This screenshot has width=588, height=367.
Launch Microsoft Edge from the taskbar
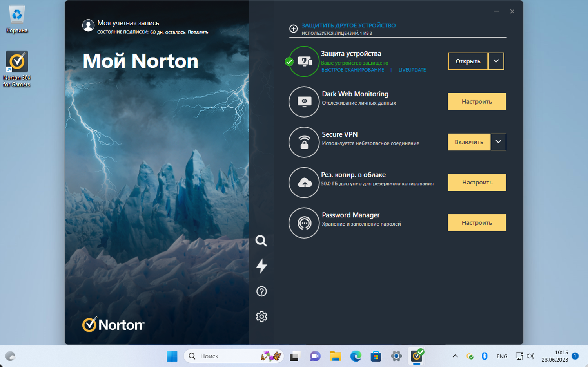point(356,356)
